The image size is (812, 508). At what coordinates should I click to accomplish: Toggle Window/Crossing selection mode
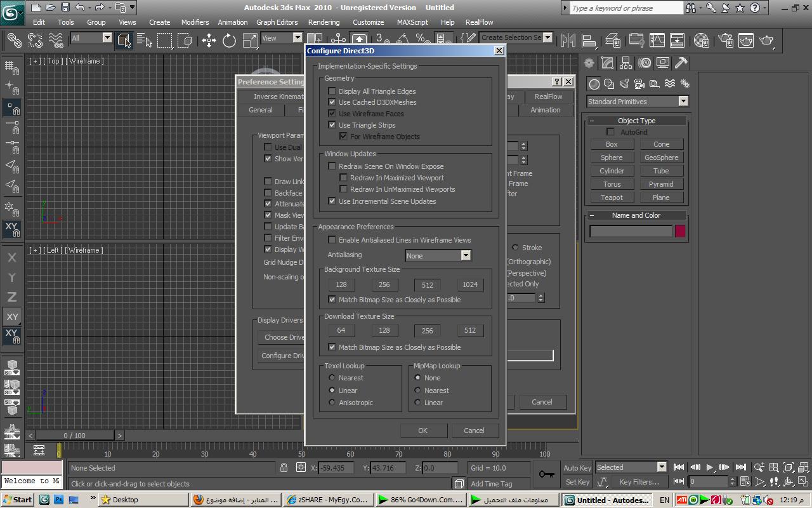tap(185, 40)
